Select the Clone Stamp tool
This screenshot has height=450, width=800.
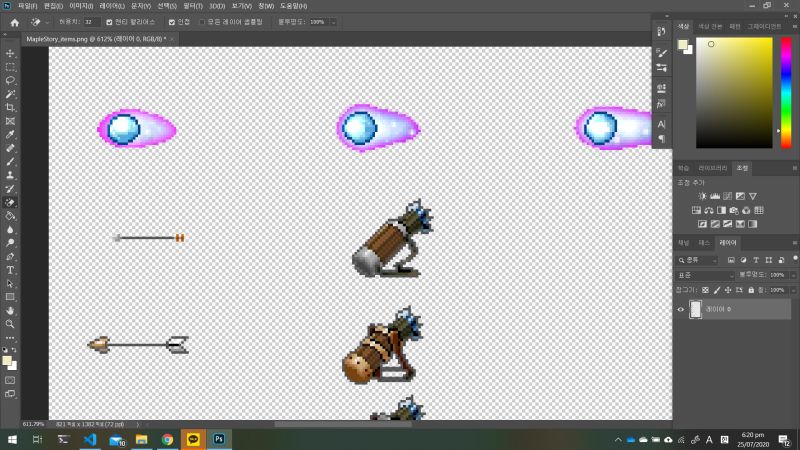(x=10, y=175)
